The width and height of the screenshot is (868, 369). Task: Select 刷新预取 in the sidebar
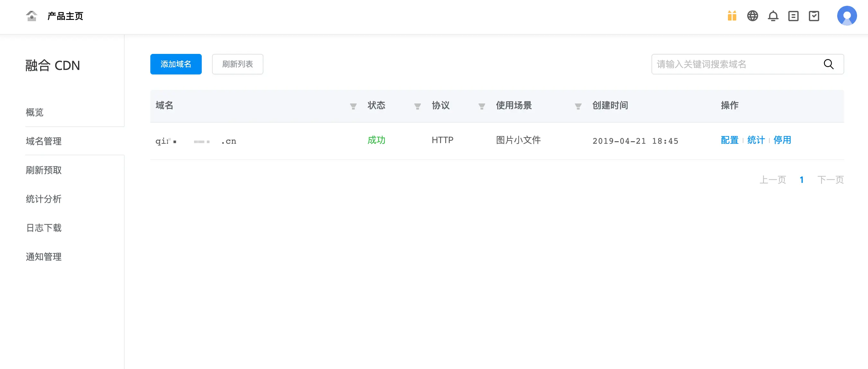(44, 170)
